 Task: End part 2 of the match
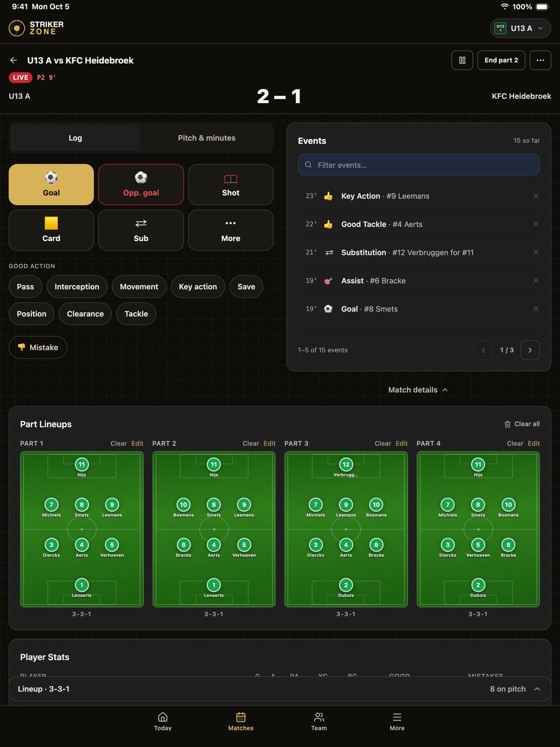coord(501,61)
